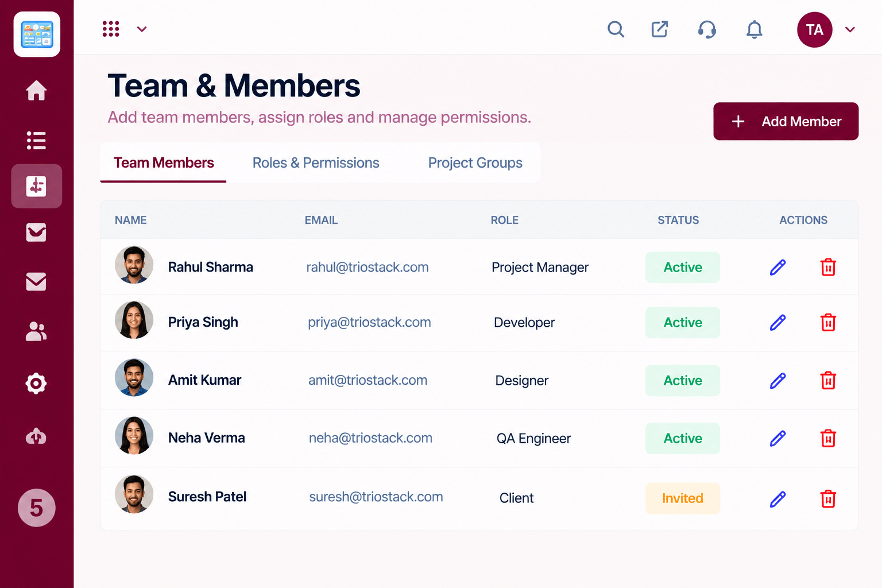Viewport: 882px width, 588px height.
Task: Edit Neha Verma's details
Action: [777, 439]
